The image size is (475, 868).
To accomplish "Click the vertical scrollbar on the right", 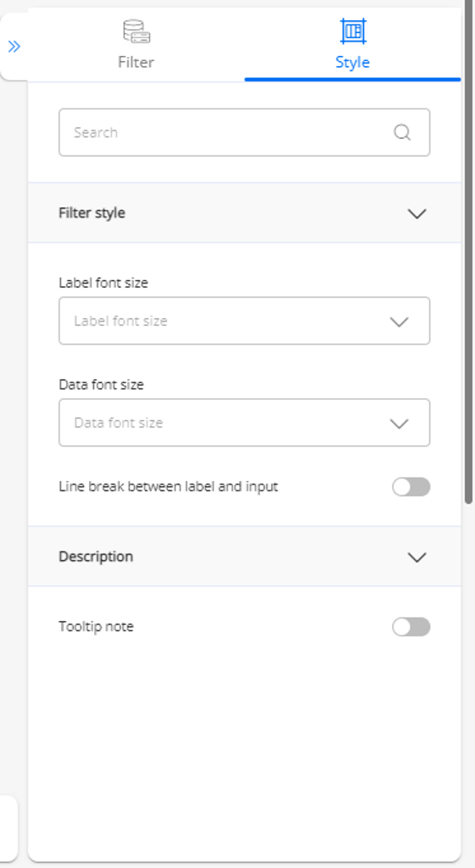I will click(x=468, y=255).
